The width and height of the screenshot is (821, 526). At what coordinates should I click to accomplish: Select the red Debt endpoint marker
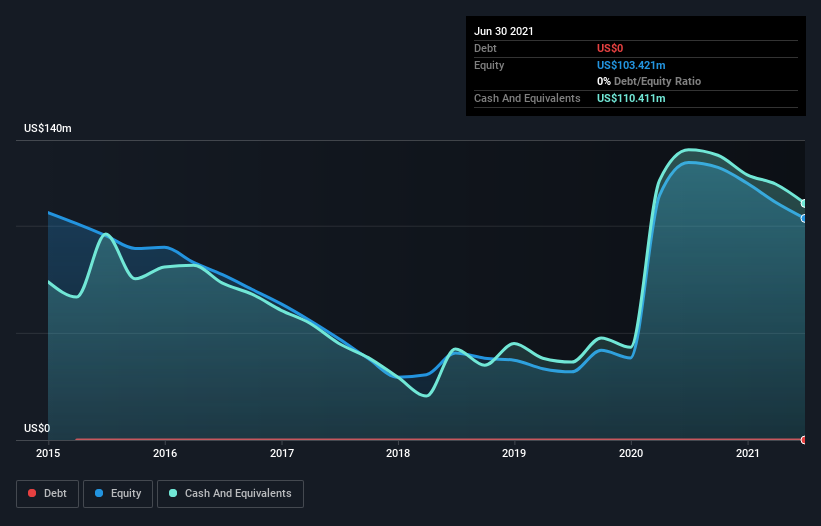click(x=804, y=440)
